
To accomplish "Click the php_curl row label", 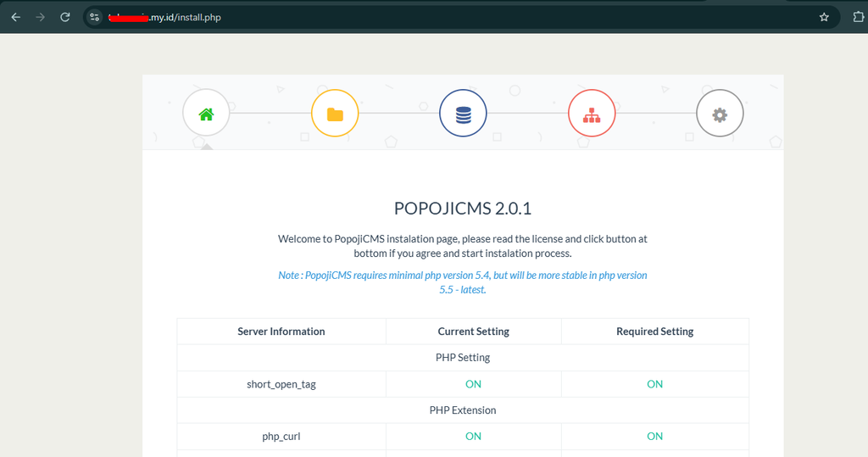I will [x=281, y=437].
